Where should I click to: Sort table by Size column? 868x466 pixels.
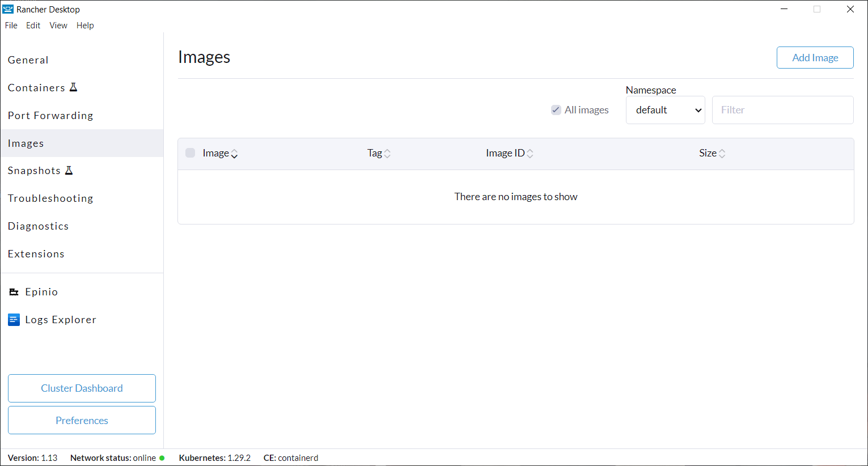(x=712, y=153)
